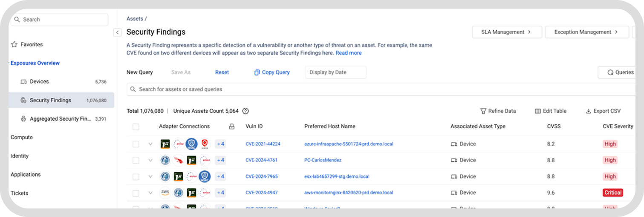644x217 pixels.
Task: Click the Favorites star icon
Action: click(x=14, y=44)
